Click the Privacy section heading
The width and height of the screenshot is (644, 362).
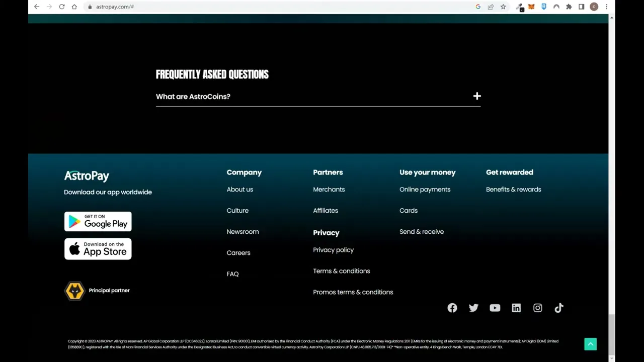click(x=326, y=233)
